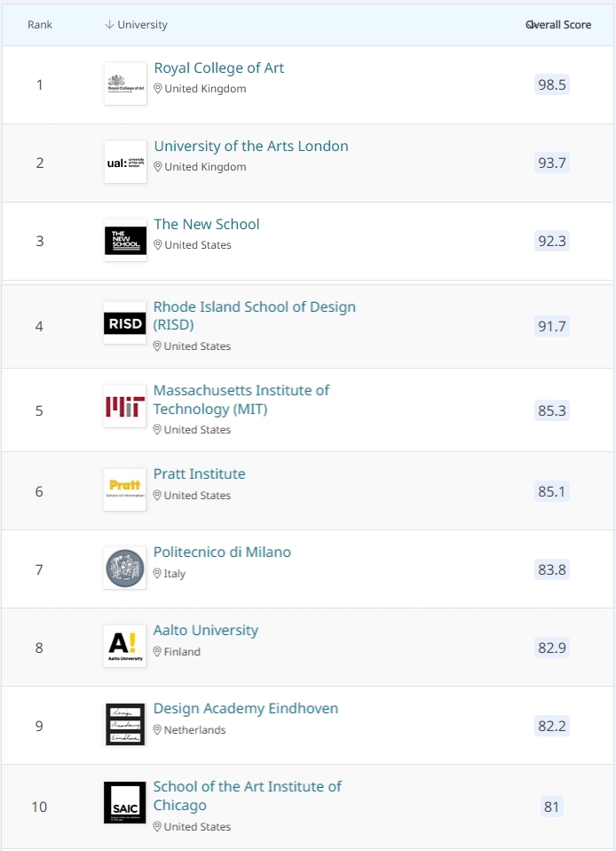The width and height of the screenshot is (616, 851).
Task: Click The New School logo
Action: 125,241
